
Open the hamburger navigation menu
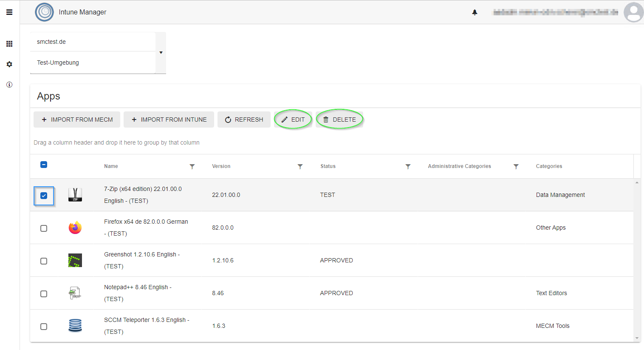[x=9, y=12]
